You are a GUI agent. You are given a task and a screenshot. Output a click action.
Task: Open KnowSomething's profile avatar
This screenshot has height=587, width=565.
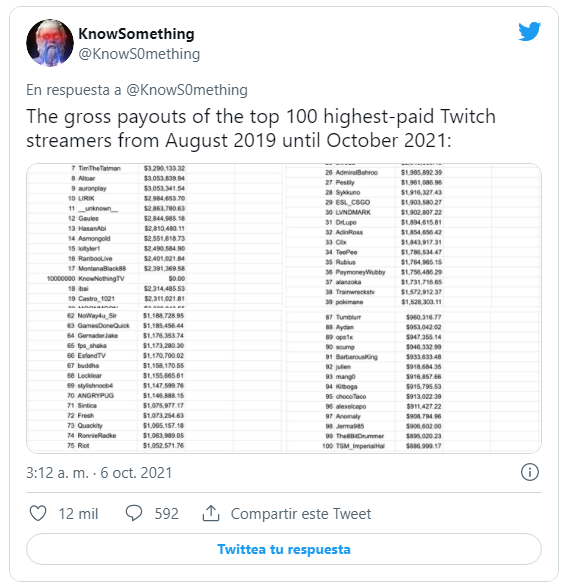[x=50, y=43]
